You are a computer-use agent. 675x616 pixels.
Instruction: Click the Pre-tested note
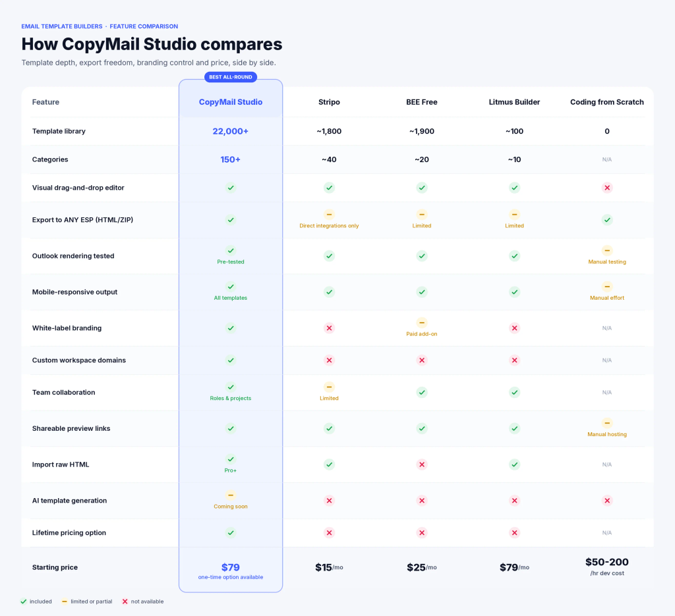tap(231, 262)
